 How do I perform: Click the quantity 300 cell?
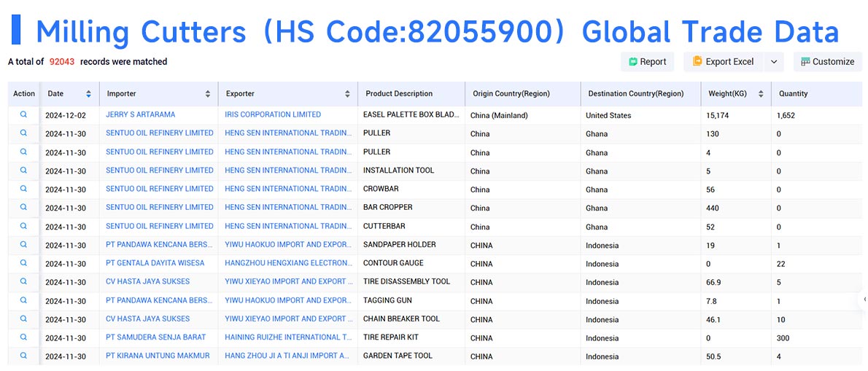coord(783,337)
